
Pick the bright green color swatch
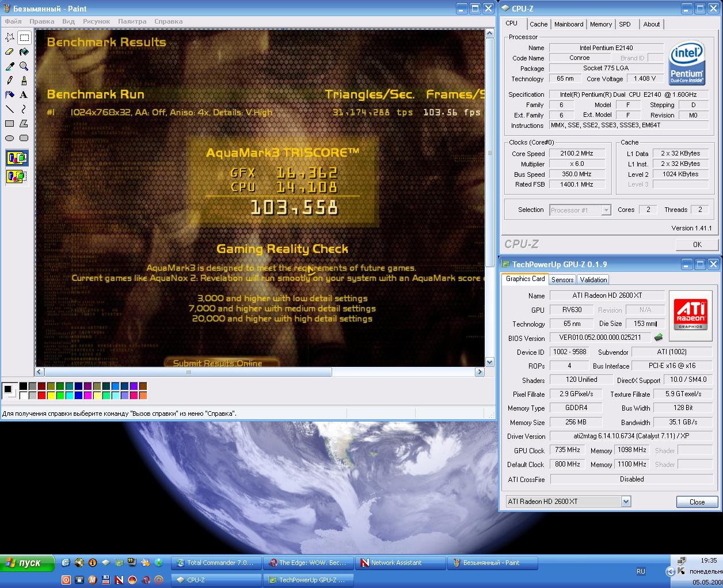(x=60, y=396)
